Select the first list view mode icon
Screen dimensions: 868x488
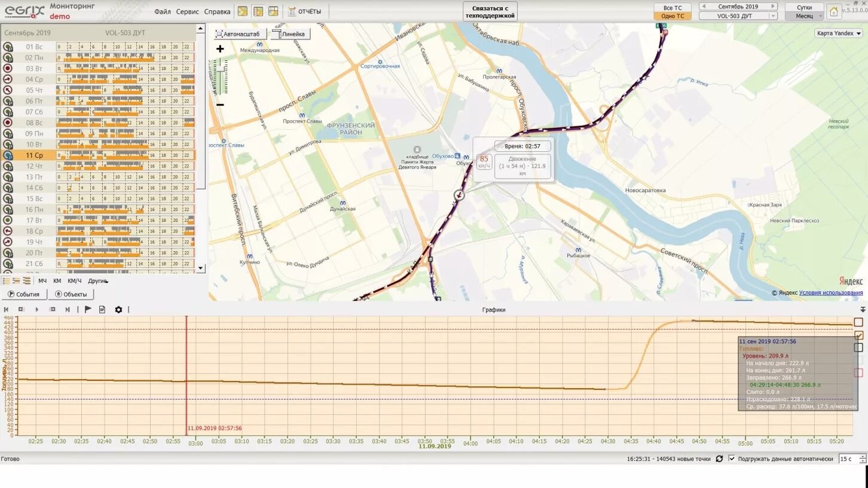(x=6, y=280)
